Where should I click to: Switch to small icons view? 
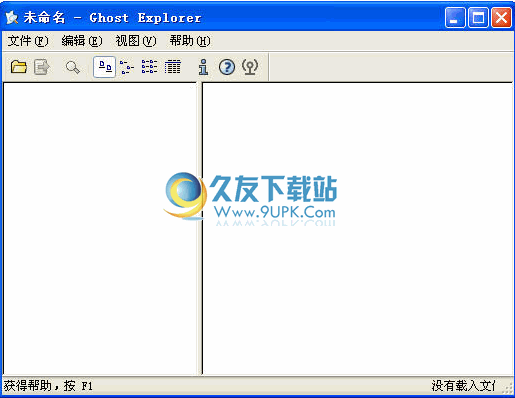127,67
